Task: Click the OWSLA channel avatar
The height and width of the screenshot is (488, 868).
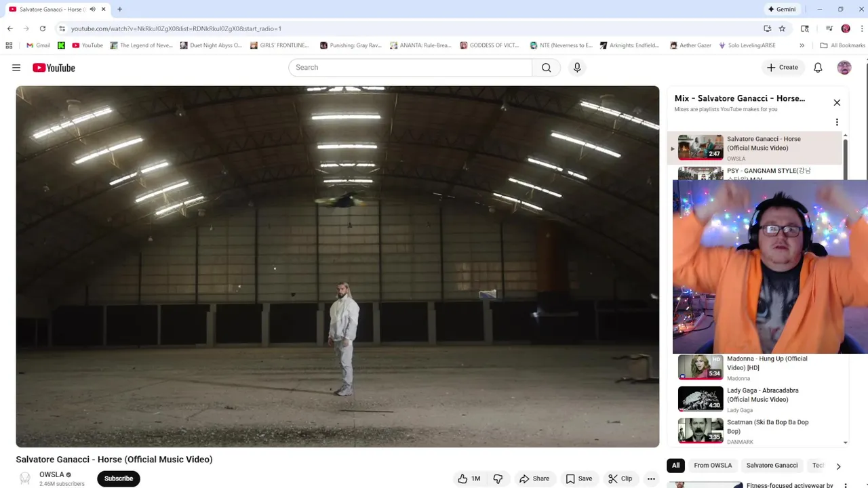Action: 25,479
